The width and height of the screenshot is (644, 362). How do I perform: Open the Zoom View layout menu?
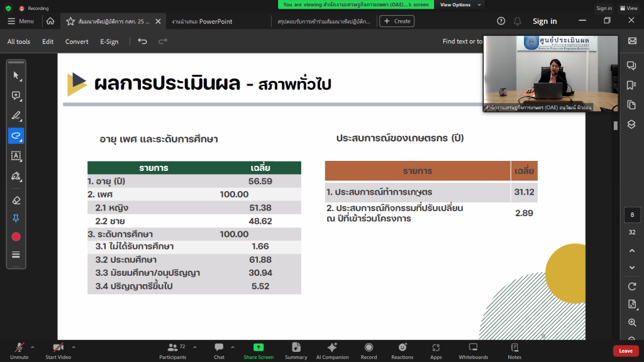[629, 8]
